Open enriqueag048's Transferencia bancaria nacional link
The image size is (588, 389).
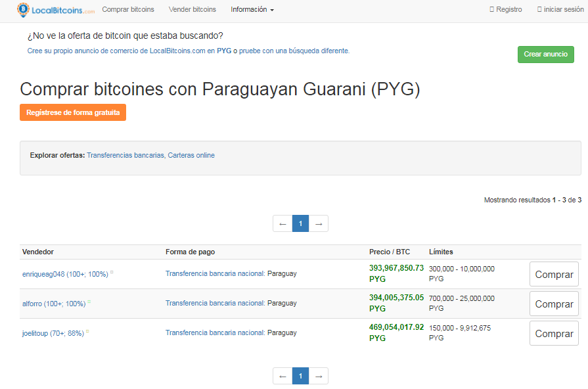click(x=215, y=273)
